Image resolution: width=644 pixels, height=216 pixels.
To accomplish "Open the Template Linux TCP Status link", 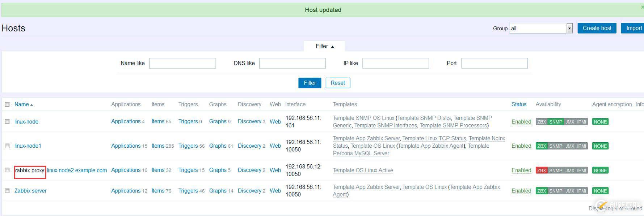I will click(x=434, y=138).
